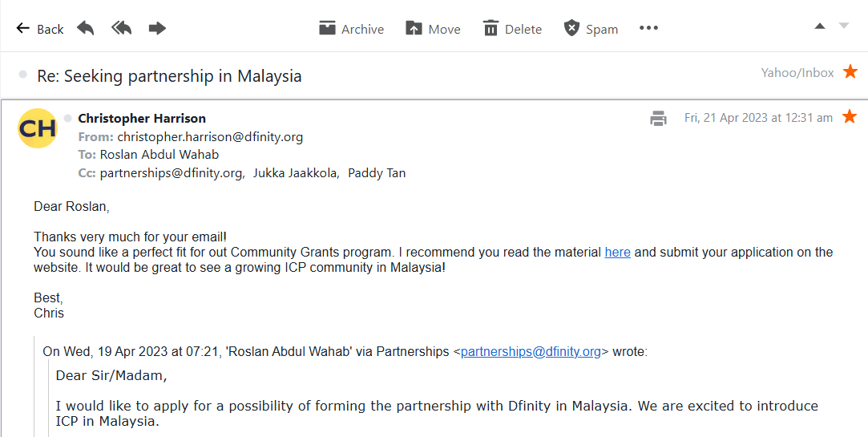Delete this message using trash icon
This screenshot has width=868, height=437.
point(512,29)
